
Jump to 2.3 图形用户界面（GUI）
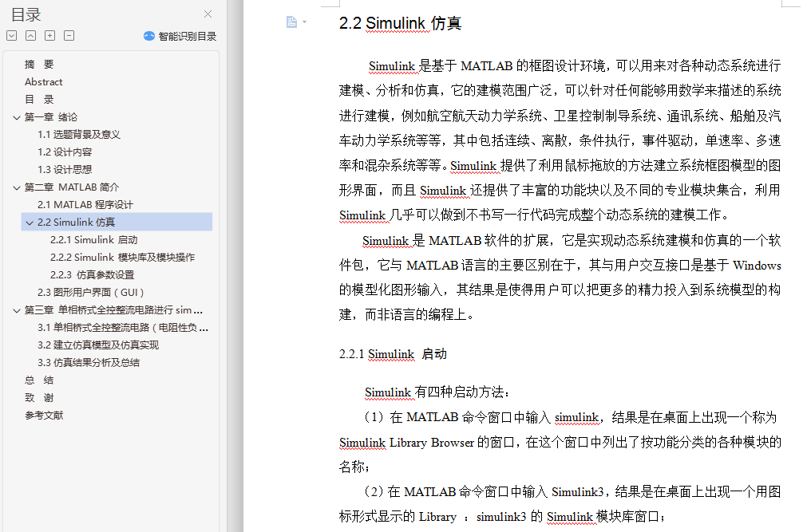click(x=90, y=292)
